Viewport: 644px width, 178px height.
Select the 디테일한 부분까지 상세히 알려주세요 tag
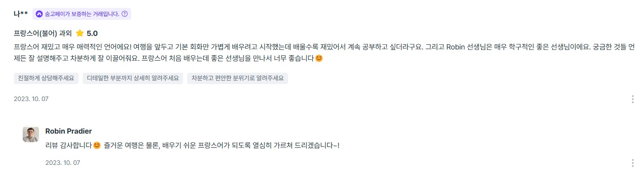tap(133, 79)
